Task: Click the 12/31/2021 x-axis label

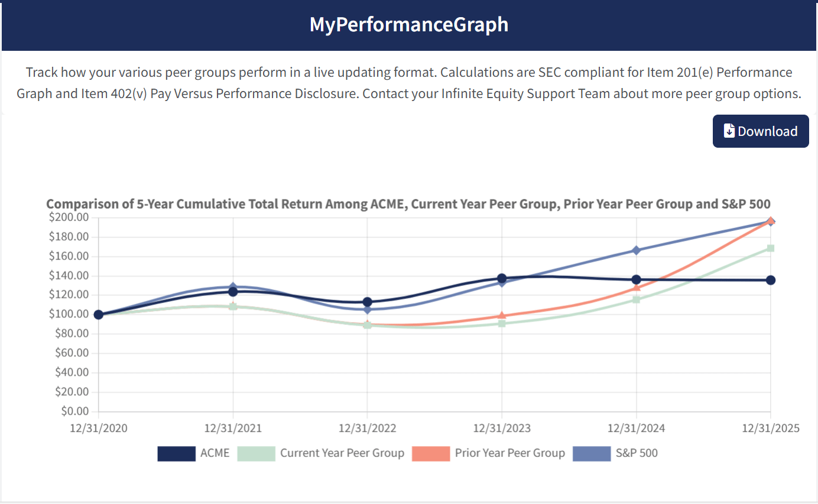Action: [232, 428]
